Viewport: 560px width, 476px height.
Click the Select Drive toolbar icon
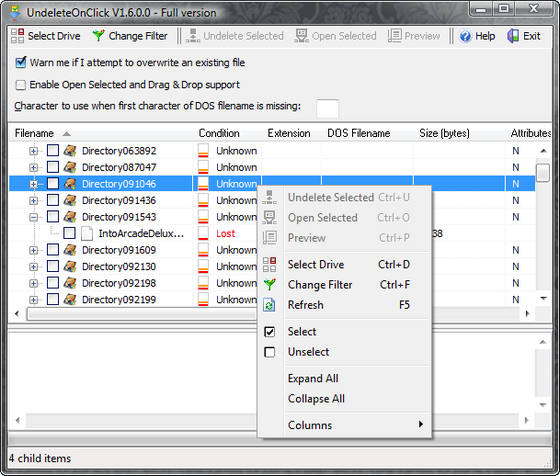(17, 36)
